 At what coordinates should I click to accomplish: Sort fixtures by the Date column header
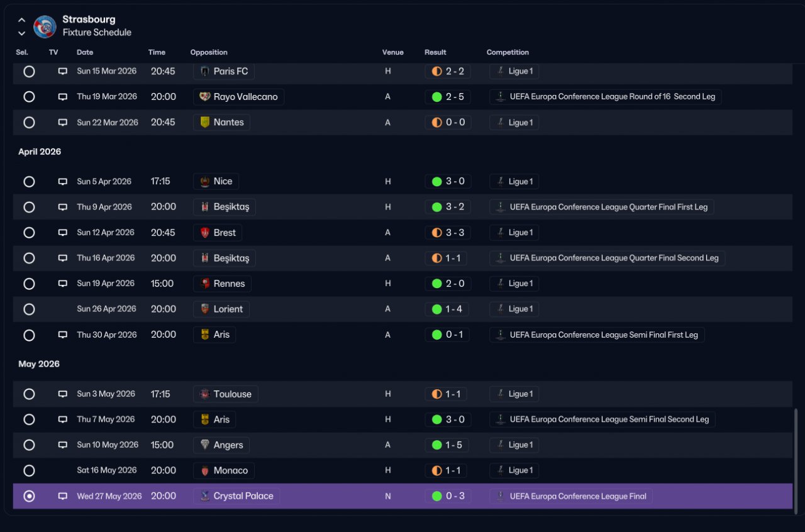[84, 52]
